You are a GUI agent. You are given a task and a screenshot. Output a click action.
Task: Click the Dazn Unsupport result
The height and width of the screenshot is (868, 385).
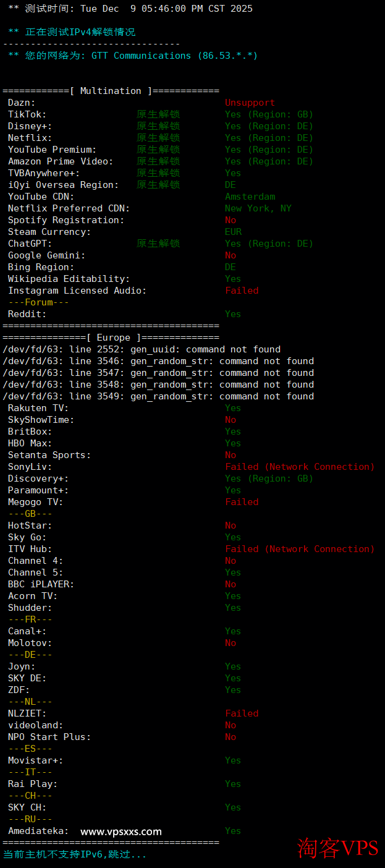coord(250,103)
